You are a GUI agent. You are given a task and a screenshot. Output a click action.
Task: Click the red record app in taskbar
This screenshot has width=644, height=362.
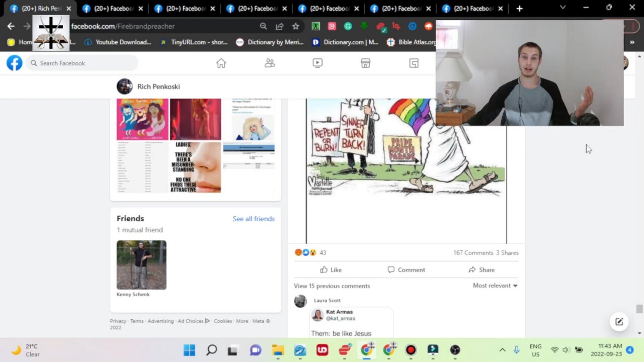[411, 350]
